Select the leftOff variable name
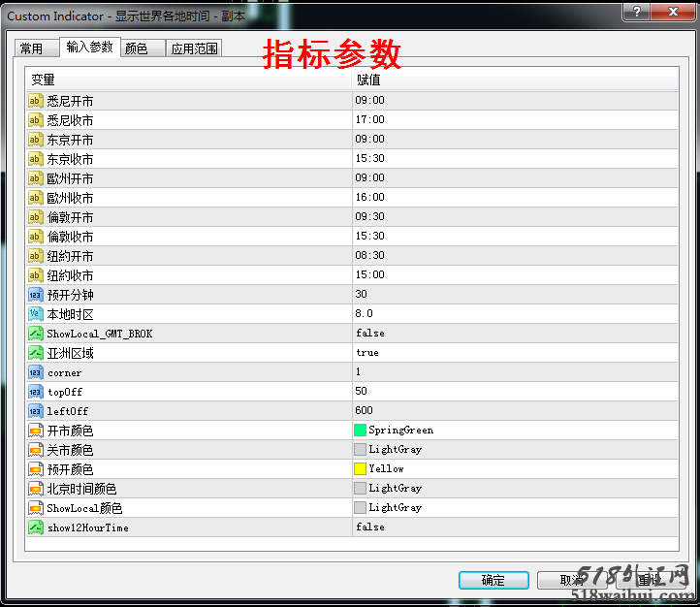Screen dimensions: 700x607 (68, 411)
